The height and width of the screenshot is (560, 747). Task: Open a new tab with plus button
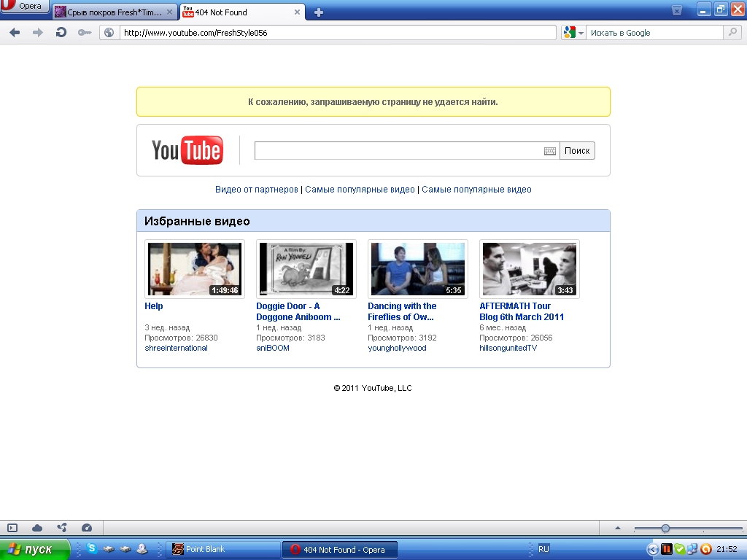pyautogui.click(x=319, y=12)
